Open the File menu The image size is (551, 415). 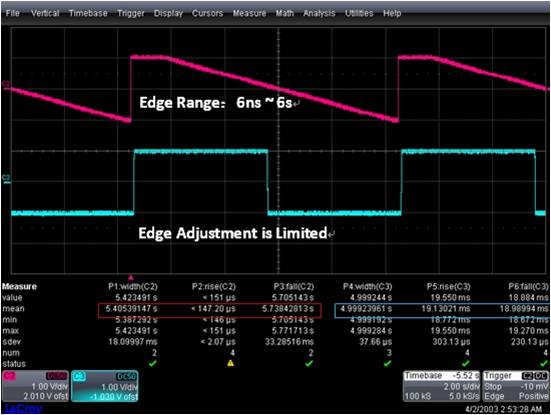click(13, 13)
